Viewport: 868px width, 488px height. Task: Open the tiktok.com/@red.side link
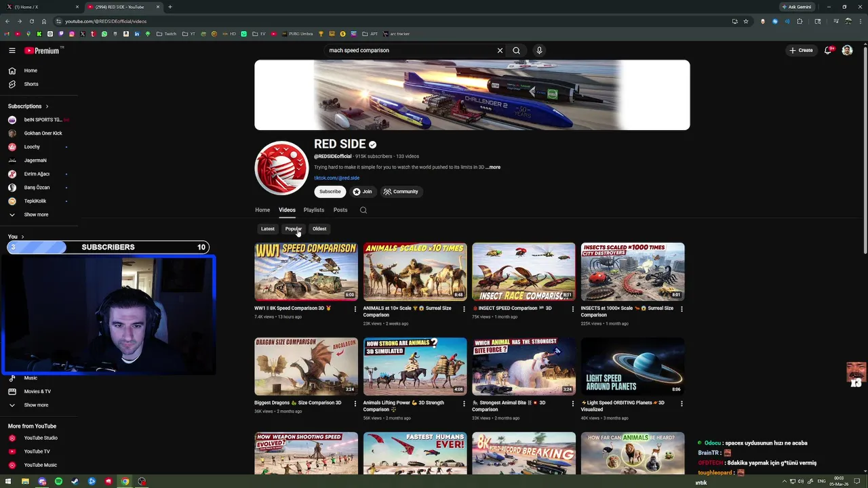336,178
